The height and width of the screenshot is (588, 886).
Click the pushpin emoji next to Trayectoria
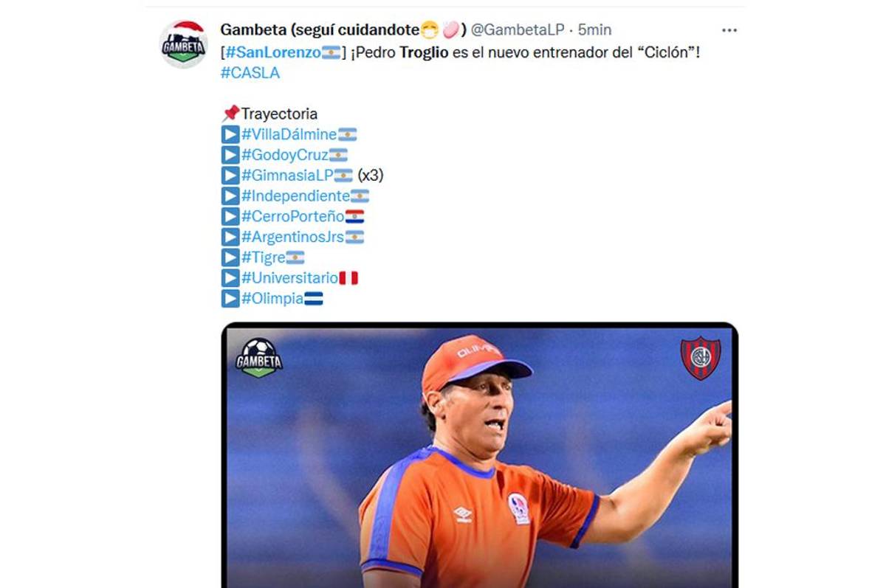coord(230,114)
